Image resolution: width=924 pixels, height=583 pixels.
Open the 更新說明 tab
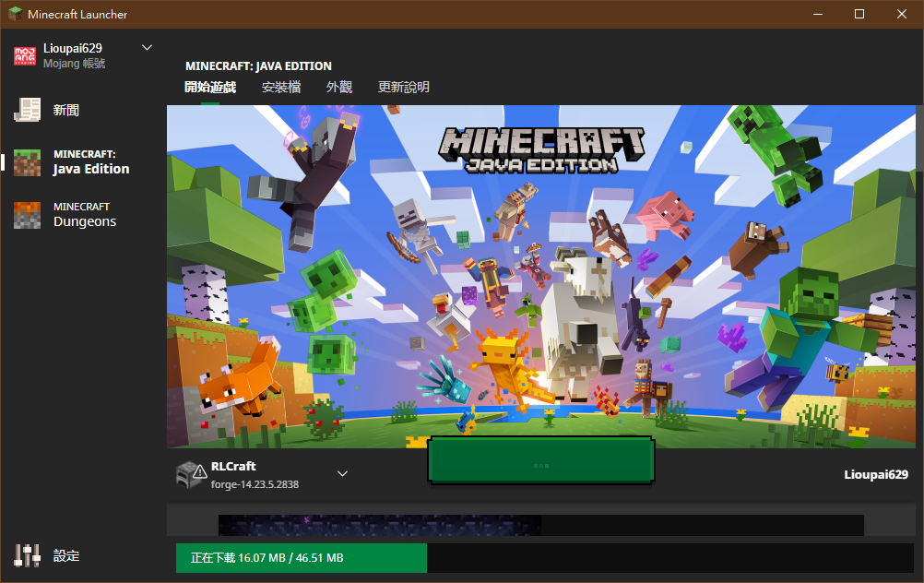tap(404, 88)
